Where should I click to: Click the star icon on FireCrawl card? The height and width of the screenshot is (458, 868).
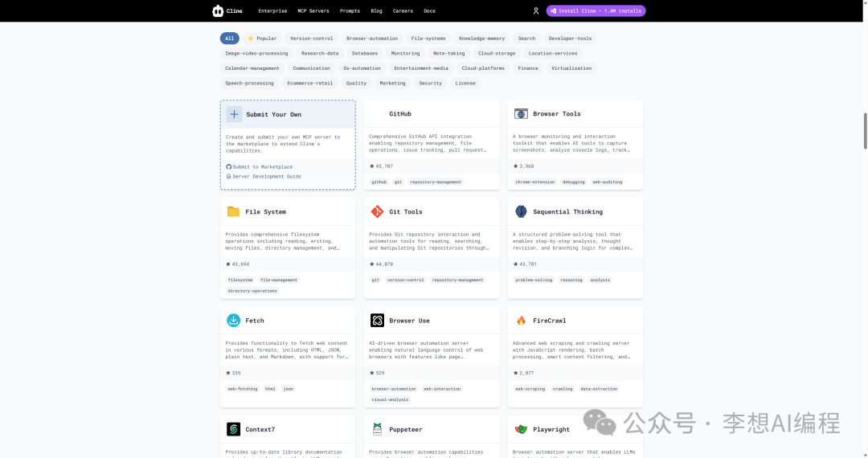515,373
